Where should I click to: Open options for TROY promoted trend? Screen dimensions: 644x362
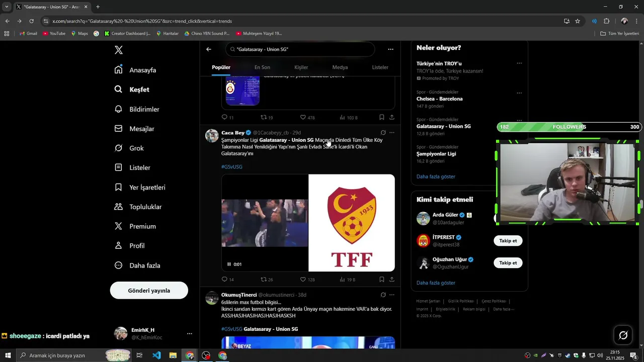click(x=519, y=63)
